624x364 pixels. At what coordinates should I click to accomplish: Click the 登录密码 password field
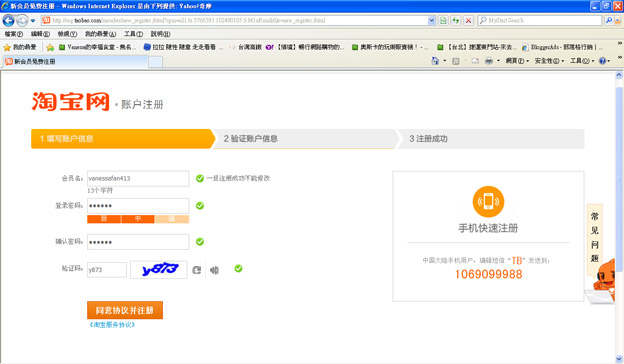(x=138, y=206)
